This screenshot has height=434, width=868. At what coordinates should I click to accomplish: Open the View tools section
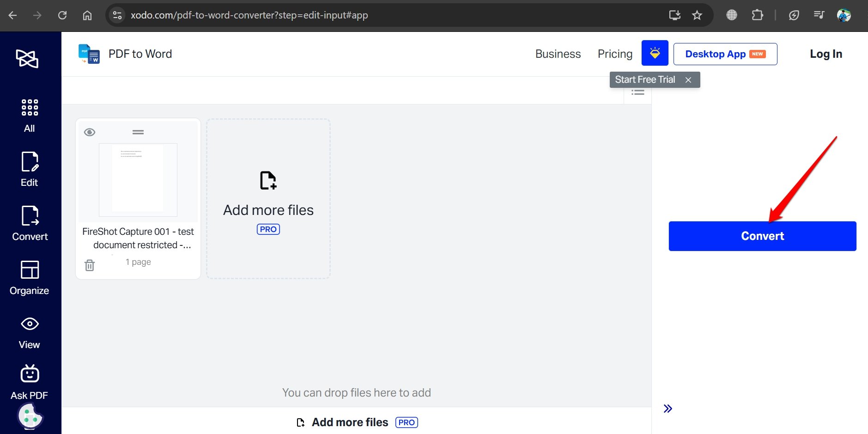point(30,333)
